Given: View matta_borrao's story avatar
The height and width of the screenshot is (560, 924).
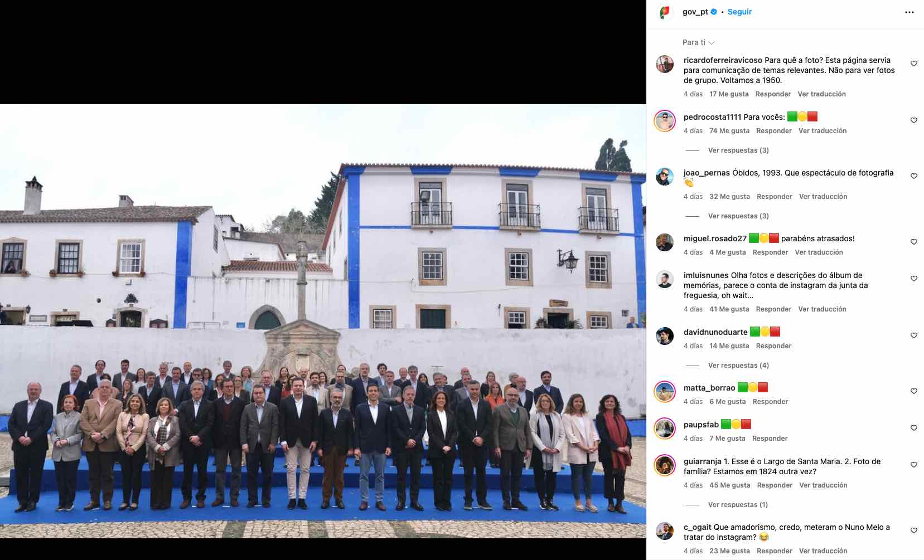Looking at the screenshot, I should (664, 392).
